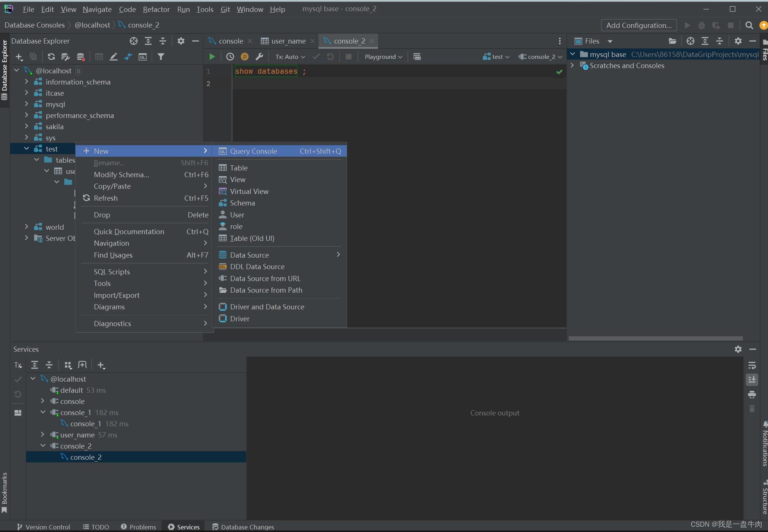
Task: Click Refresh icon in Database Explorer toolbar
Action: [x=51, y=57]
